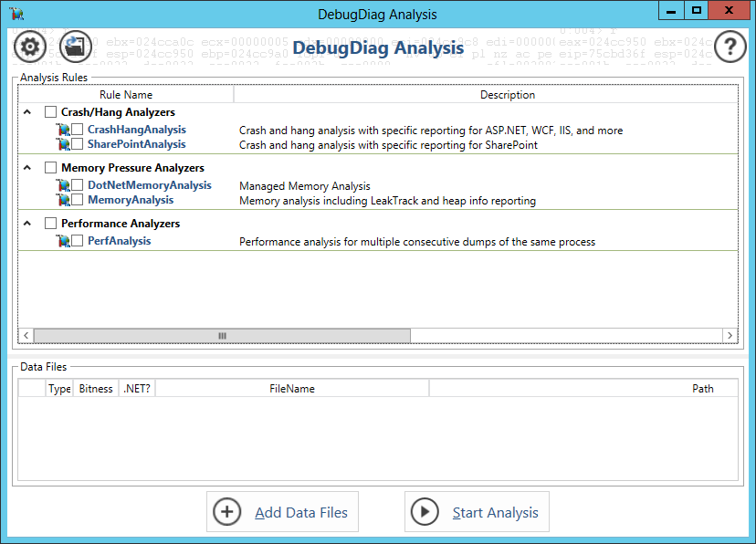Click the plus icon of Add Data Files

227,512
